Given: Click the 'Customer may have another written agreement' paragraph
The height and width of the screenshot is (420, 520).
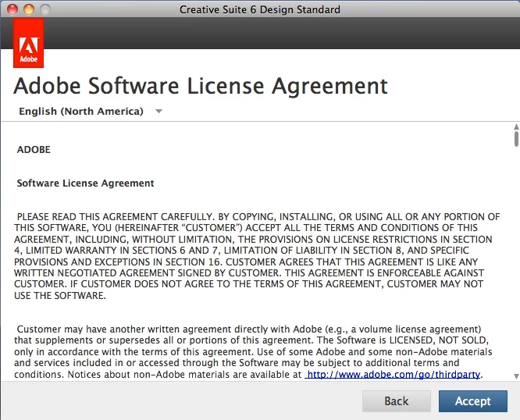Looking at the screenshot, I should (253, 352).
